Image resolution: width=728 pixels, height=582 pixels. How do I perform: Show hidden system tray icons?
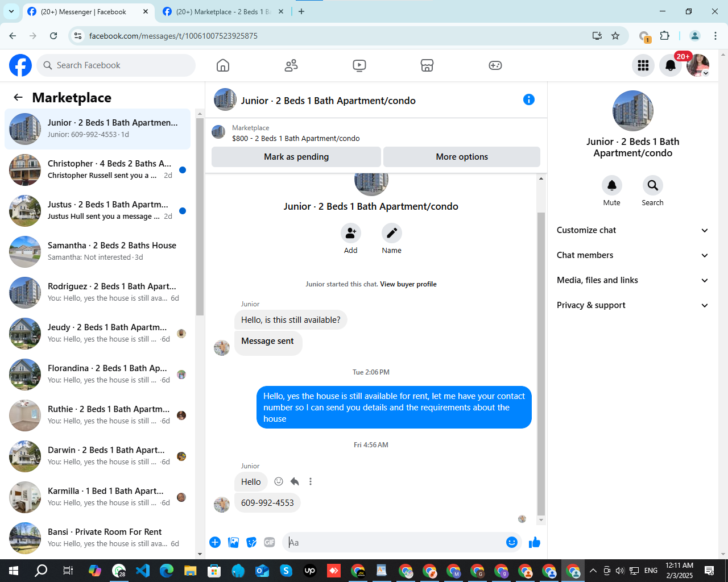tap(593, 571)
